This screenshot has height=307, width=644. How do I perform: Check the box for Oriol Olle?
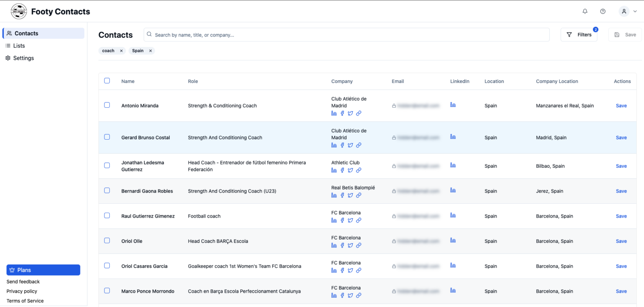point(107,241)
